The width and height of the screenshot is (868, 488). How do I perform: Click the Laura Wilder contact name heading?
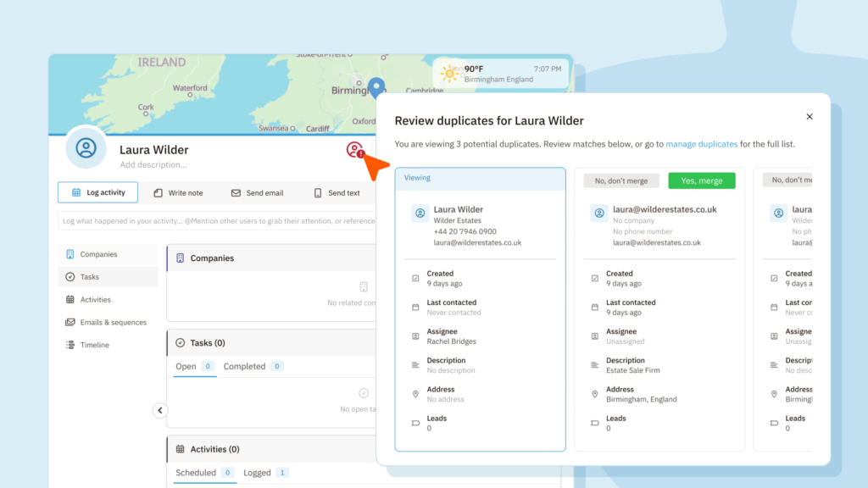pyautogui.click(x=154, y=150)
